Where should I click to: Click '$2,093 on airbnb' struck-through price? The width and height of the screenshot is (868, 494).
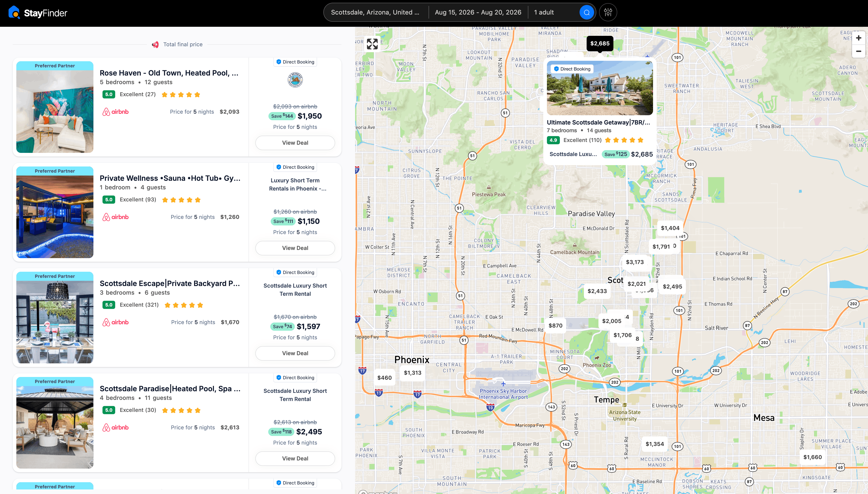[x=295, y=107]
